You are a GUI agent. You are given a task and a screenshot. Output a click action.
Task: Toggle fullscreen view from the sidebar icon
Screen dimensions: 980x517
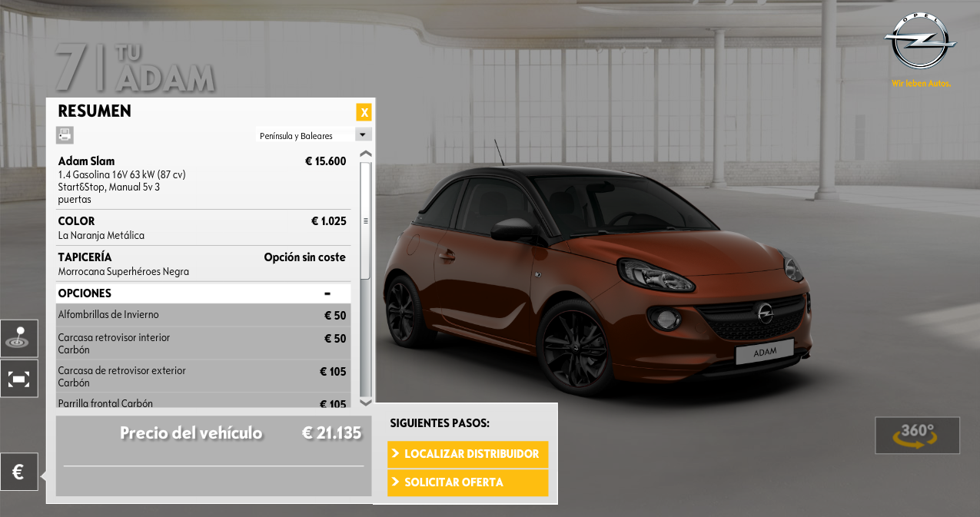pos(18,379)
